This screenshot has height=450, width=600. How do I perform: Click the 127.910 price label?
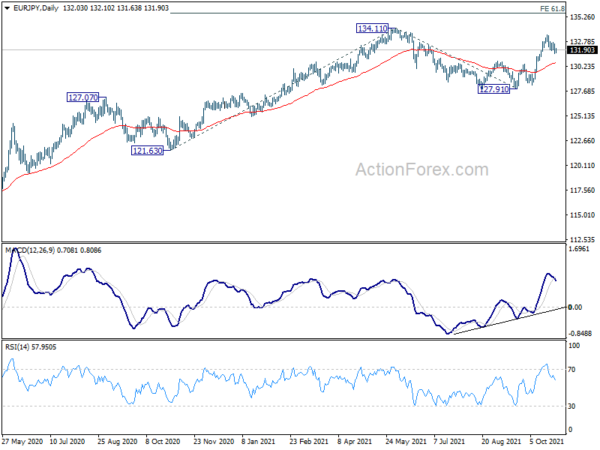click(494, 89)
